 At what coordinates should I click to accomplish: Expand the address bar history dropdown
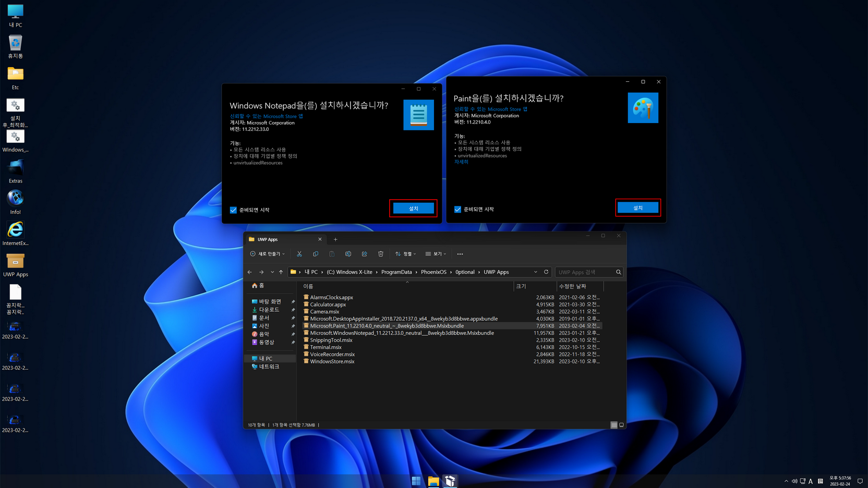(535, 272)
